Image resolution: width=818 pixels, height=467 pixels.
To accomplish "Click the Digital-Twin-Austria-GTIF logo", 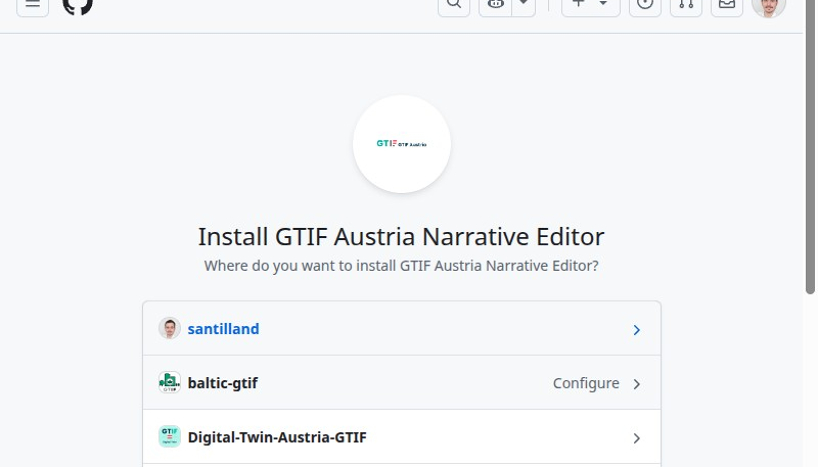I will click(170, 436).
